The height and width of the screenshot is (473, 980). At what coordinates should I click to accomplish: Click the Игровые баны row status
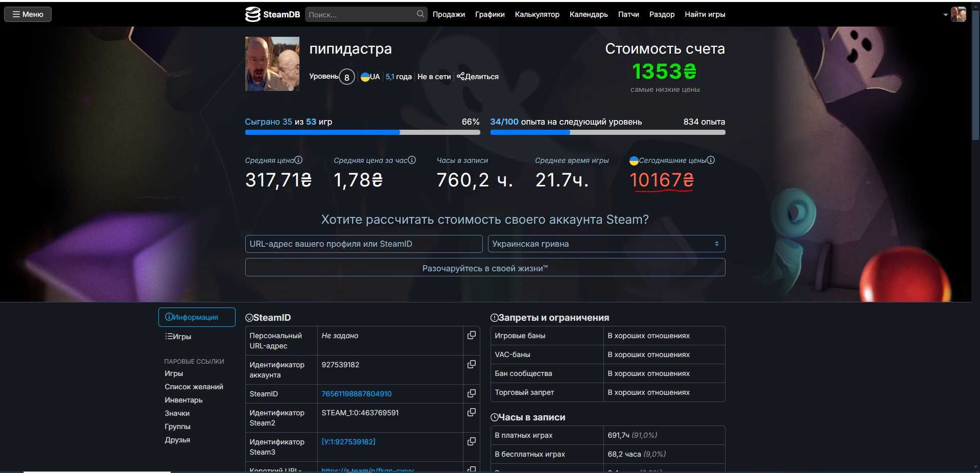click(x=648, y=336)
